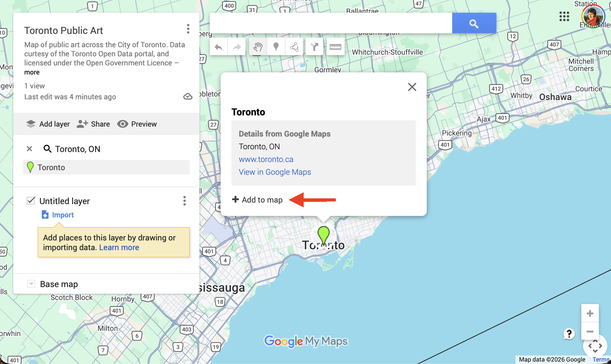Select the Add directions tool

(314, 47)
